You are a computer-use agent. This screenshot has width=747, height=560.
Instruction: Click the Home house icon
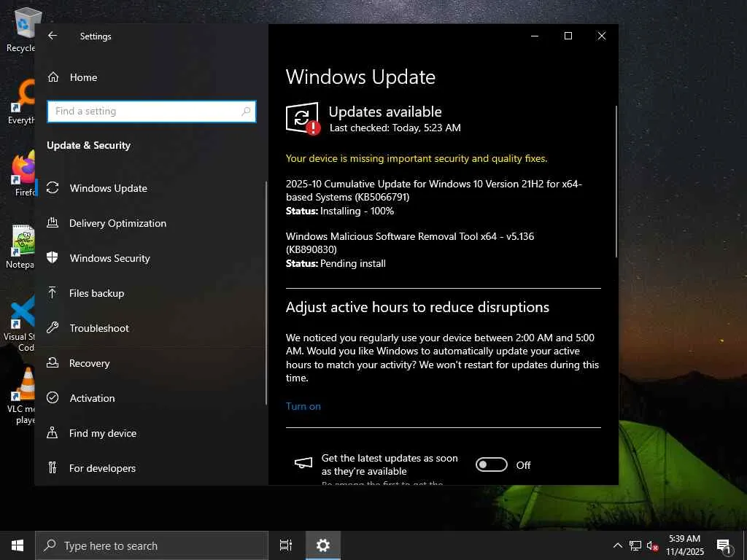[53, 77]
